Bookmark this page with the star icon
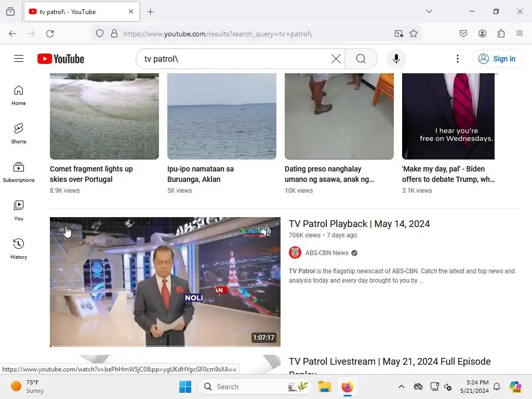This screenshot has width=532, height=399. coord(413,34)
